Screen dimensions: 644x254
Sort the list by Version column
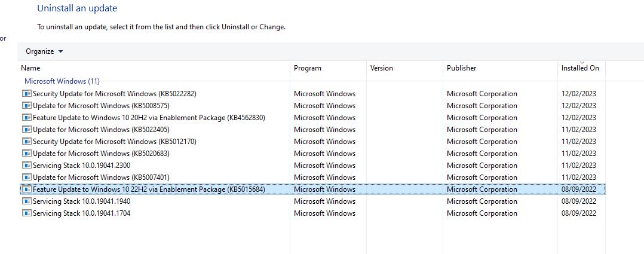click(405, 68)
